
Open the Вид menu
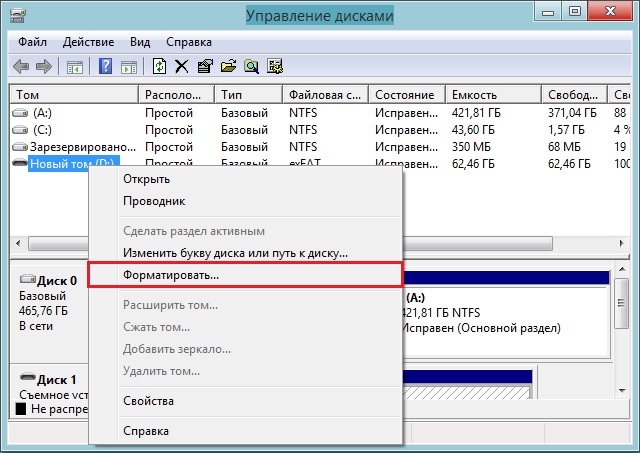(141, 42)
